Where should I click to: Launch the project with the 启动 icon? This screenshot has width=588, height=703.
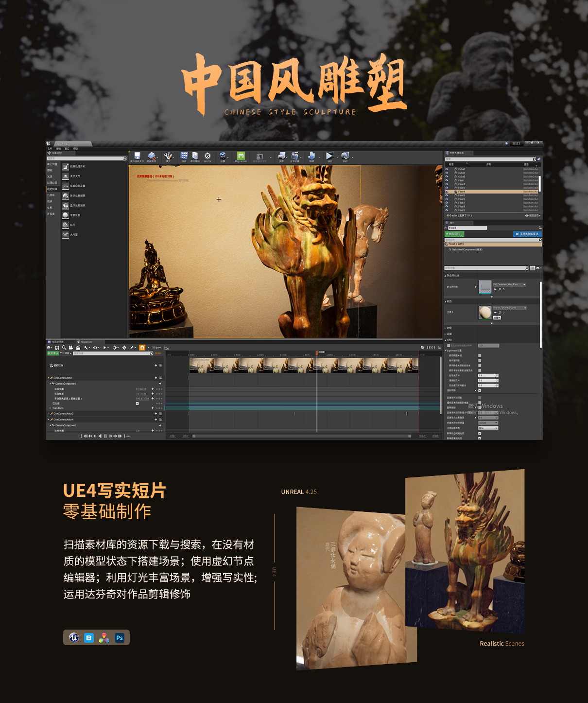345,157
